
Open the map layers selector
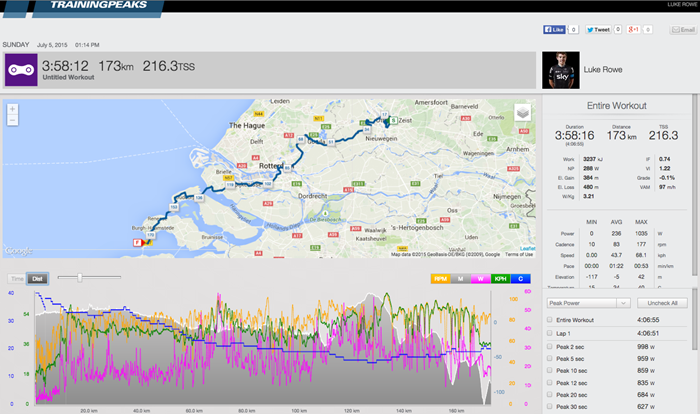coord(523,113)
